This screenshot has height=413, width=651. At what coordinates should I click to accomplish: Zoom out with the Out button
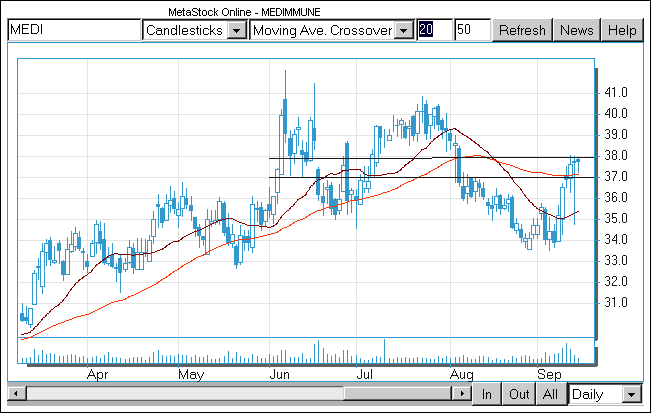coord(519,393)
